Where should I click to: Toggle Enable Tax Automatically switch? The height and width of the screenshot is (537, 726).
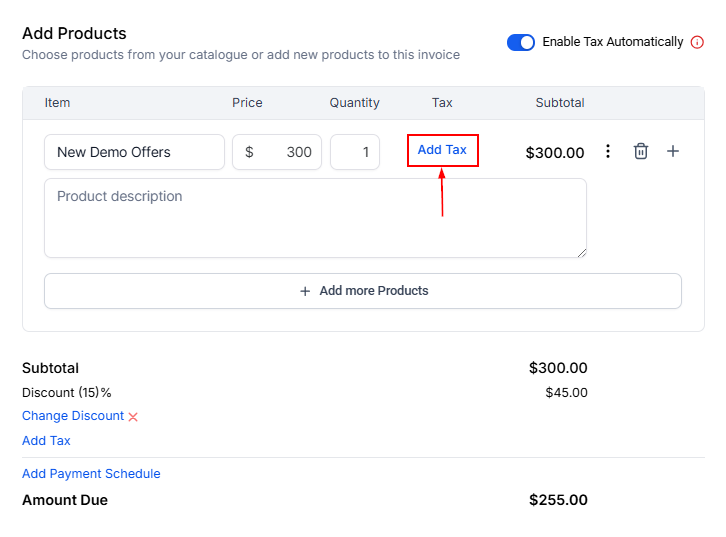pyautogui.click(x=520, y=42)
